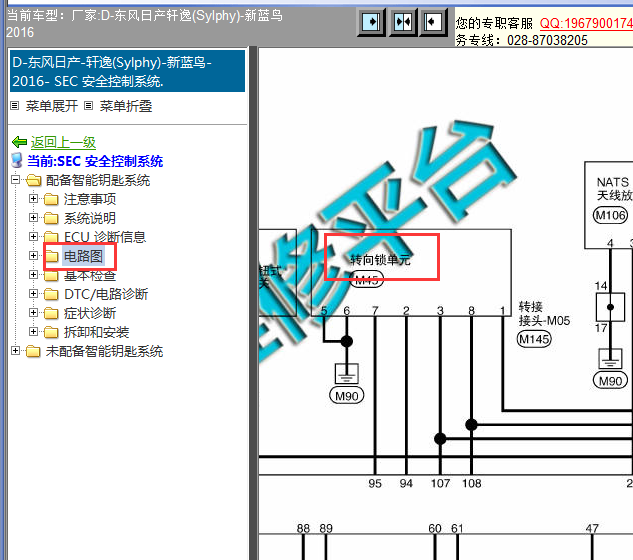This screenshot has width=633, height=560.
Task: Expand the 注意事项 node
Action: (x=33, y=199)
